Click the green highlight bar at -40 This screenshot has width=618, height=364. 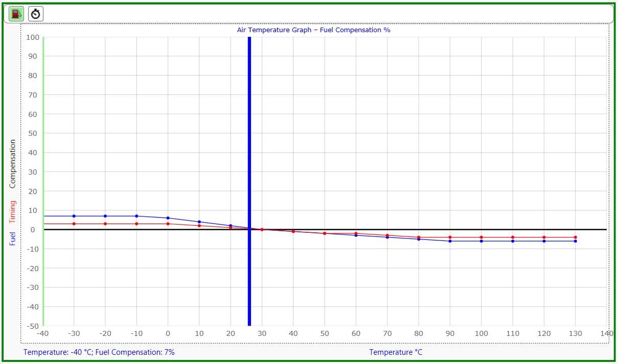[x=43, y=179]
